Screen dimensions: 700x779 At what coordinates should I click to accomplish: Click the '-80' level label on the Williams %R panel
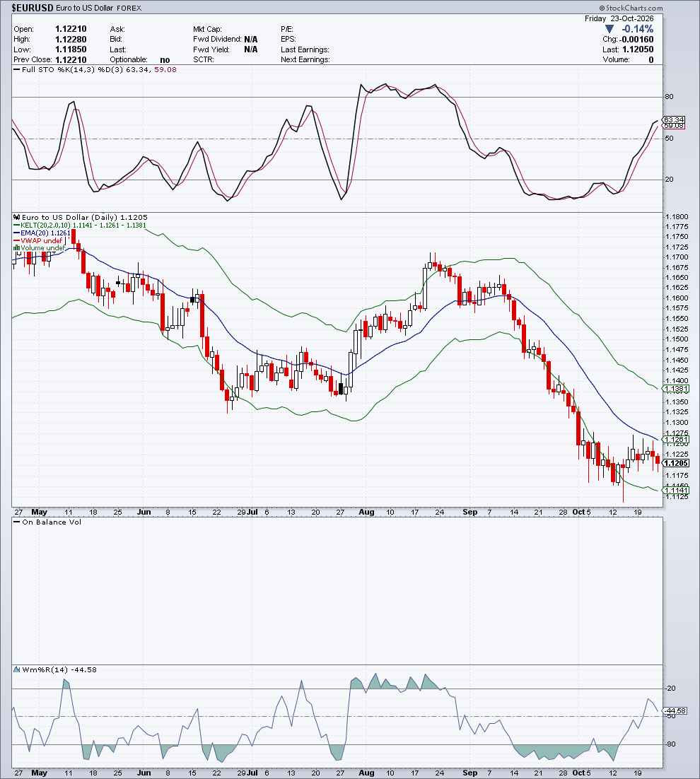coord(671,744)
